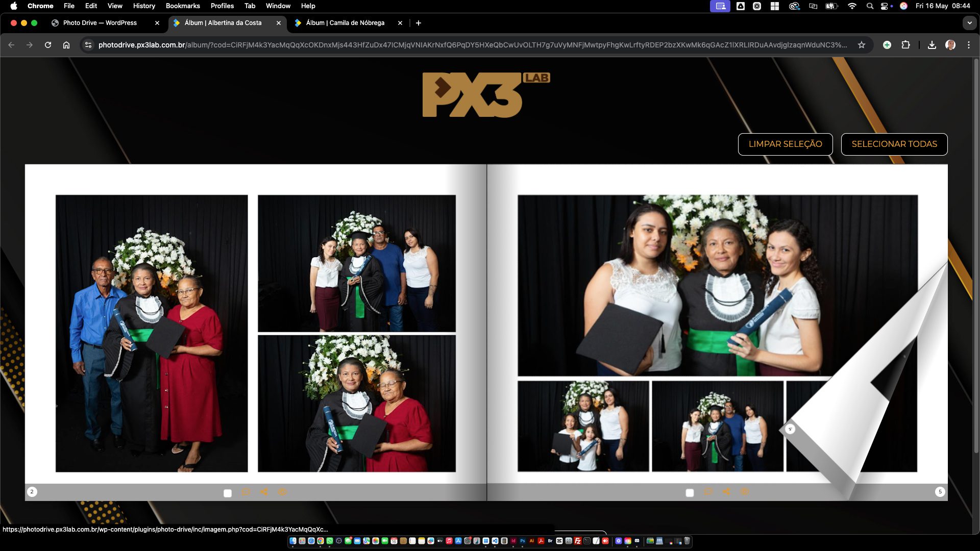Open comment icon on left page
This screenshot has height=551, width=980.
[246, 492]
